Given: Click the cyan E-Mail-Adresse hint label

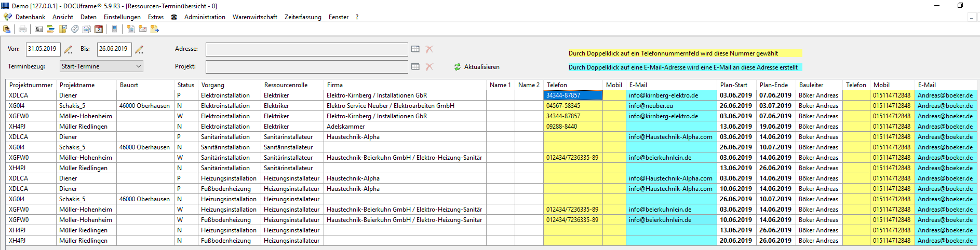Looking at the screenshot, I should pos(685,67).
